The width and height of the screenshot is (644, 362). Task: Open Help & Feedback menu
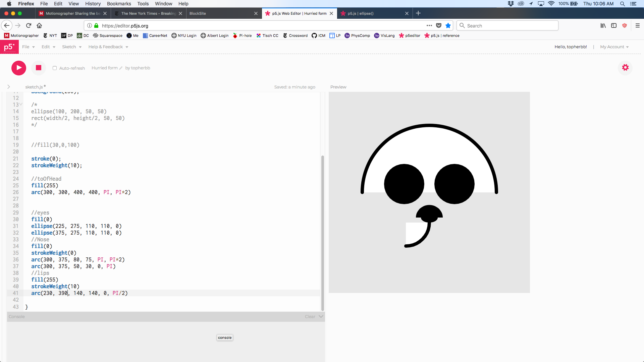pos(108,47)
